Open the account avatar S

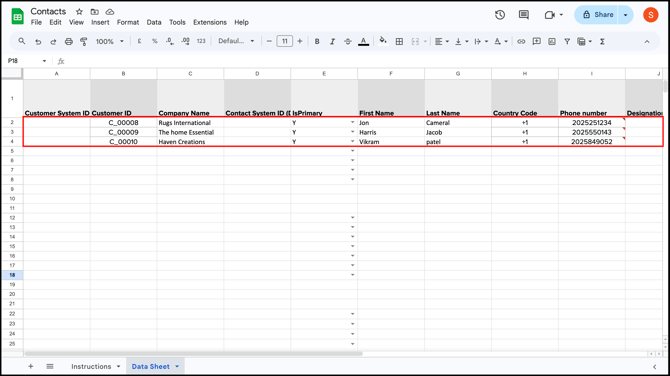point(650,15)
